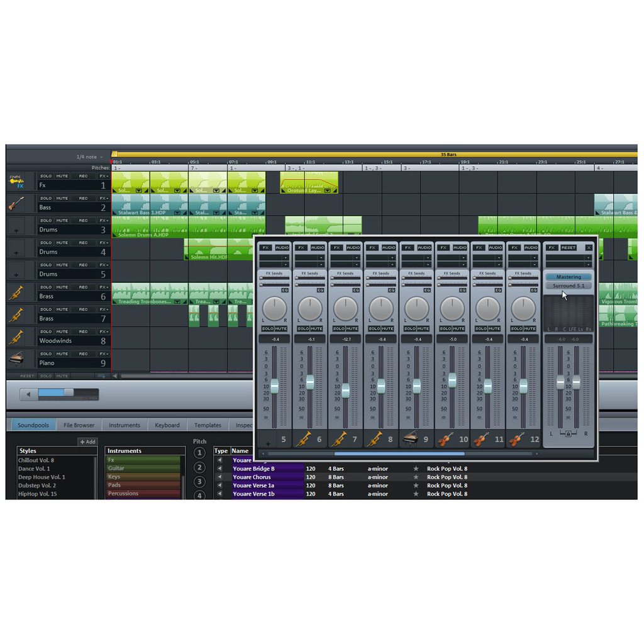Solo the Piano track 9
The width and height of the screenshot is (644, 644).
46,354
